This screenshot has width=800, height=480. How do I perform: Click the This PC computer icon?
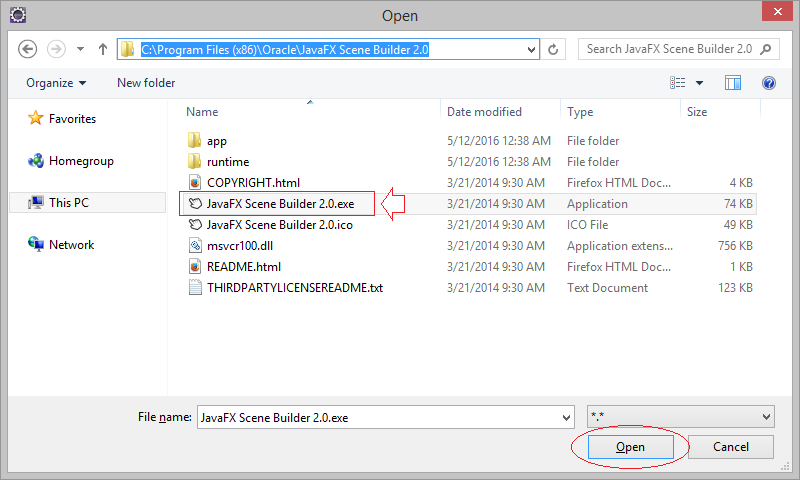36,203
